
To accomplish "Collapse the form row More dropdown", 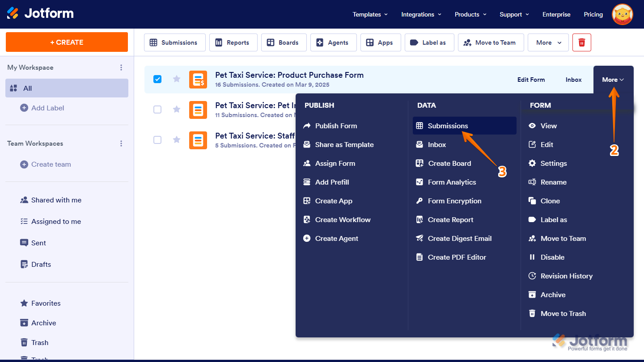I will click(x=613, y=80).
